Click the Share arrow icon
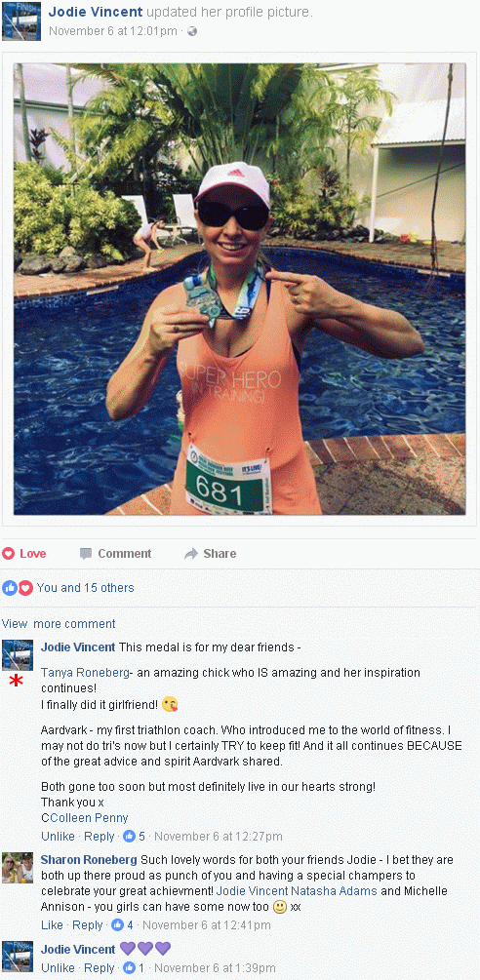 coord(191,554)
